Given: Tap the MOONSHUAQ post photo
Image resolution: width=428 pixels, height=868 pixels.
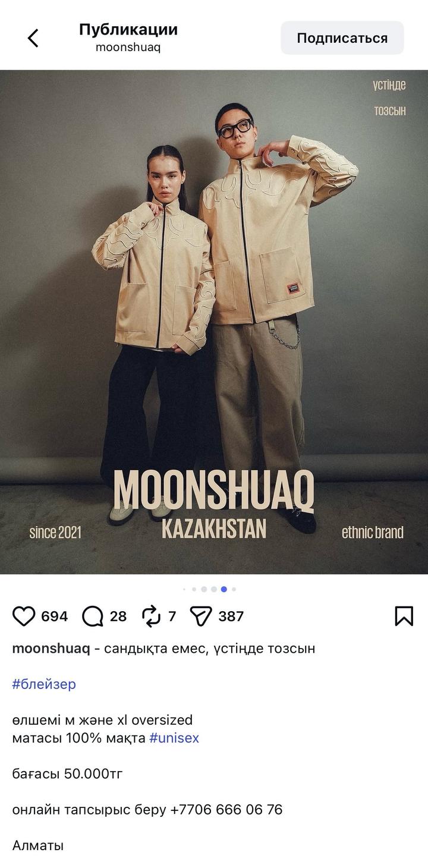Looking at the screenshot, I should point(214,322).
